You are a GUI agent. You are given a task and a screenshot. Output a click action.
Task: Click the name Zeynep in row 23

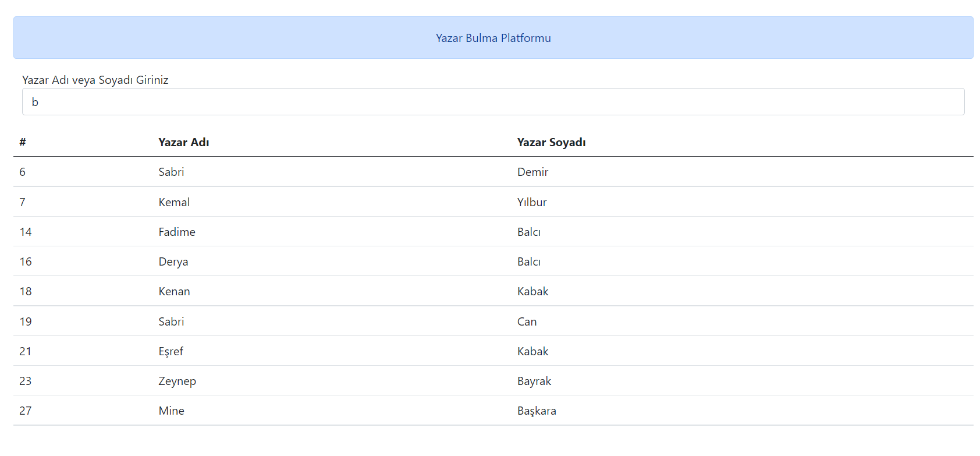[177, 381]
